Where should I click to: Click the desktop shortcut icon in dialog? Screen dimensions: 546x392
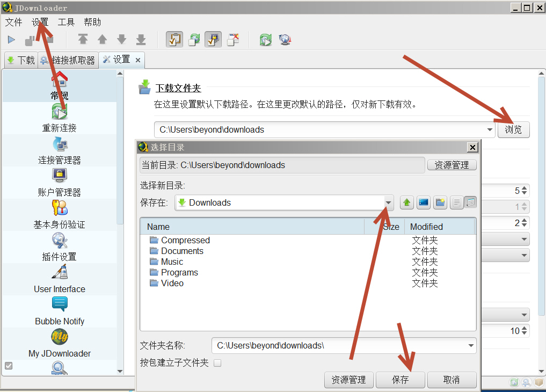coord(424,202)
